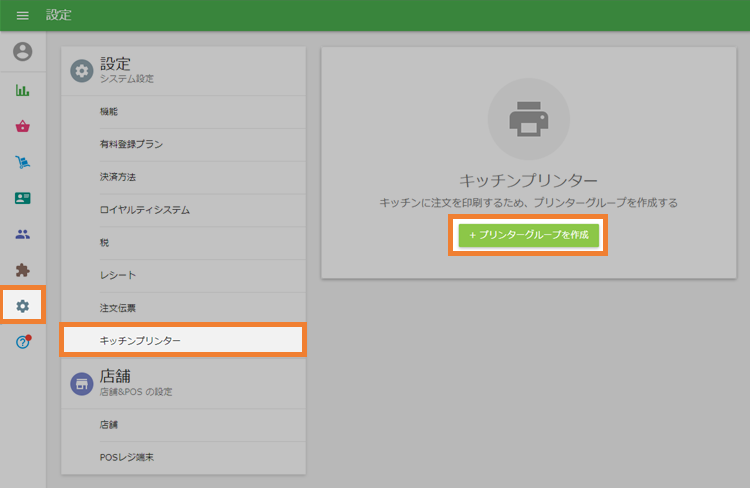Open integrations puzzle piece icon
The width and height of the screenshot is (750, 488).
point(22,270)
